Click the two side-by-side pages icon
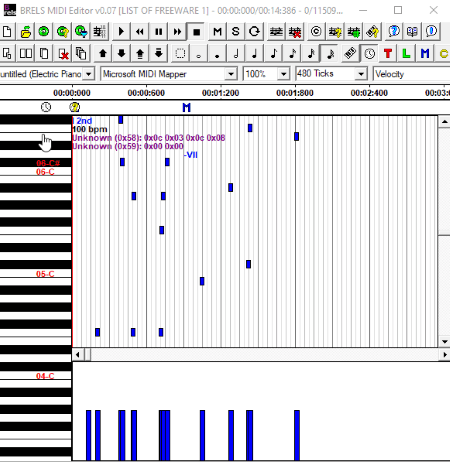The image size is (450, 462). click(x=26, y=53)
